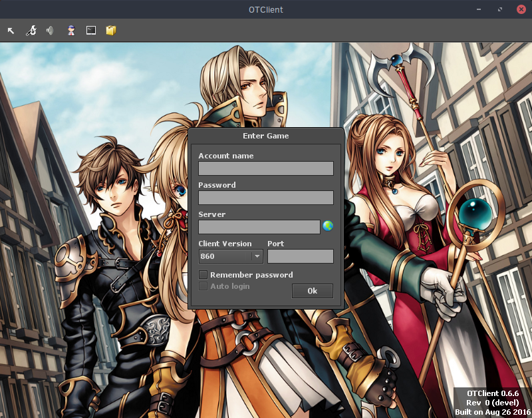Focus the Account name field
The width and height of the screenshot is (532, 418).
[265, 168]
